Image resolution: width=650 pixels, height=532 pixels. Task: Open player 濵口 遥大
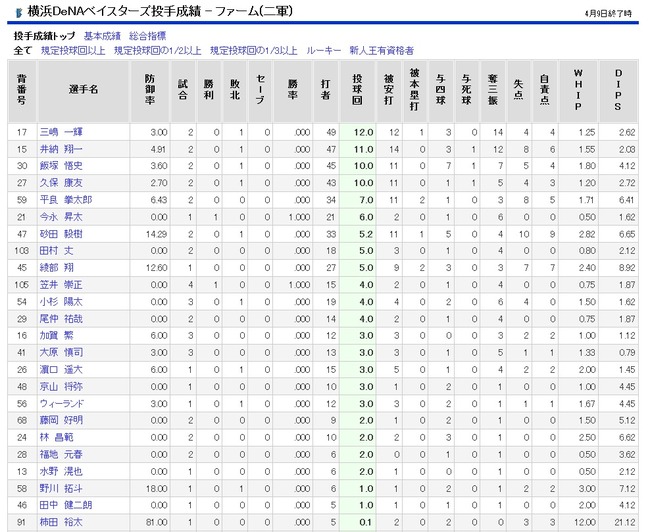[x=61, y=369]
